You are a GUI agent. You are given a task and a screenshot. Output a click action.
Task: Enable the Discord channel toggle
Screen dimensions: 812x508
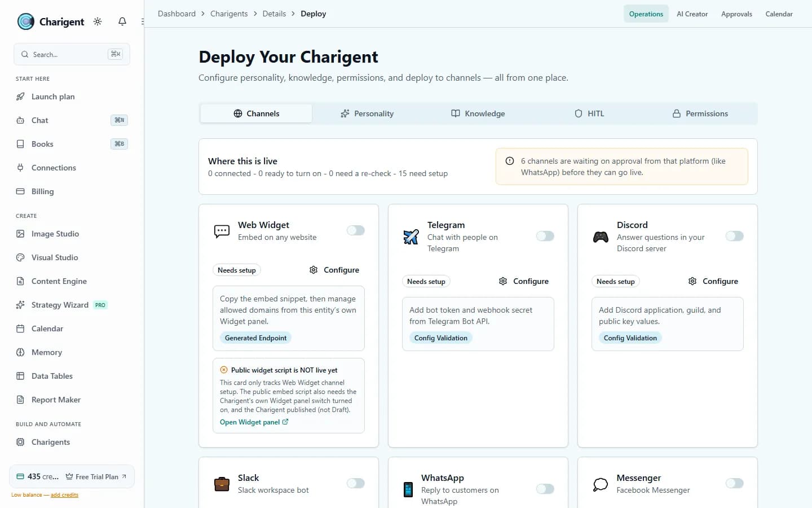pyautogui.click(x=735, y=236)
